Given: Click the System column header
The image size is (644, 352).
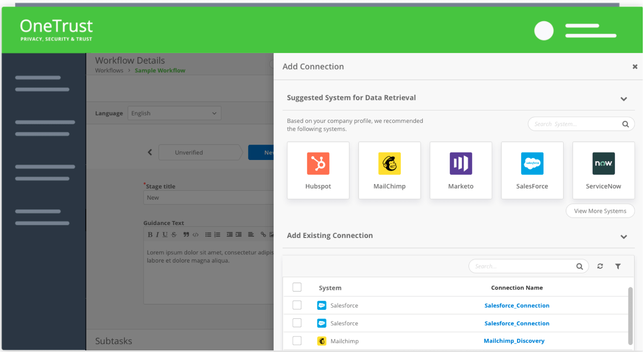Looking at the screenshot, I should point(330,288).
